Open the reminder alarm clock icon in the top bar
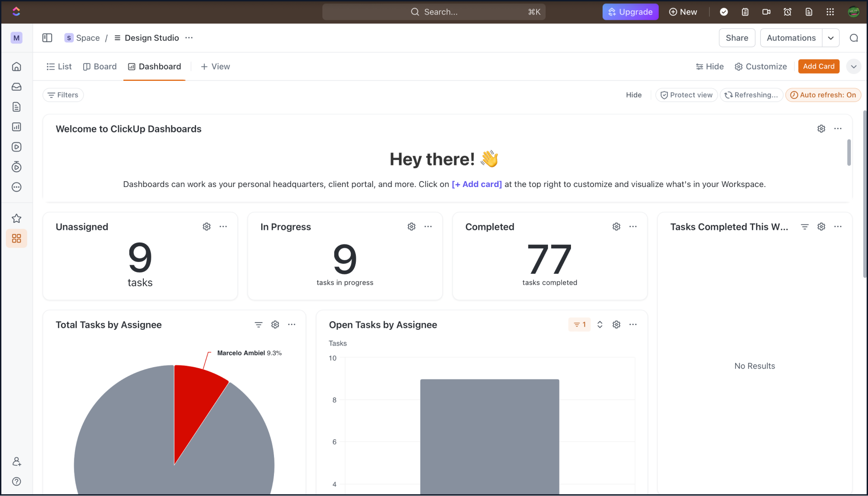The height and width of the screenshot is (496, 868). tap(788, 12)
